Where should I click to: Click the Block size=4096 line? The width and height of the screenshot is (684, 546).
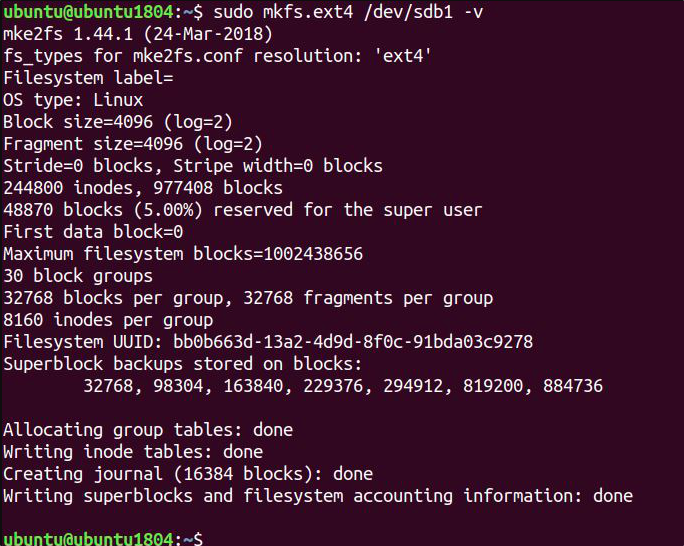pos(118,122)
